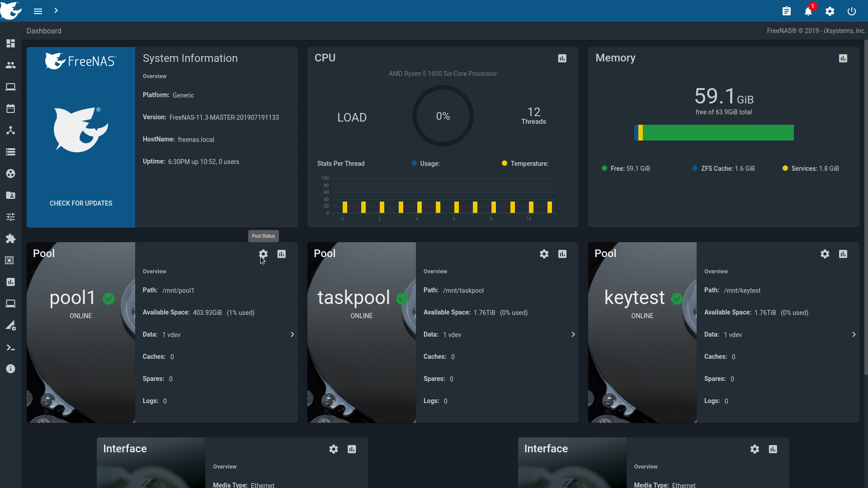
Task: Click the power button icon
Action: pos(852,11)
